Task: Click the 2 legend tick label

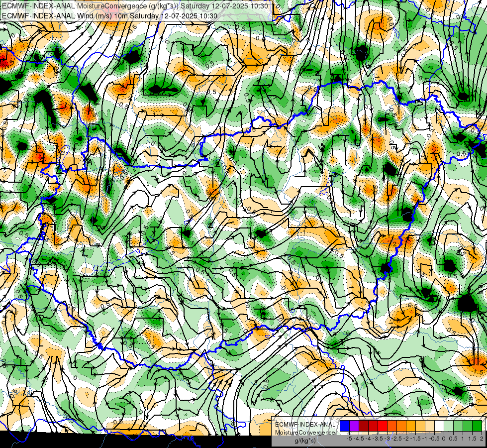Action: (482, 439)
